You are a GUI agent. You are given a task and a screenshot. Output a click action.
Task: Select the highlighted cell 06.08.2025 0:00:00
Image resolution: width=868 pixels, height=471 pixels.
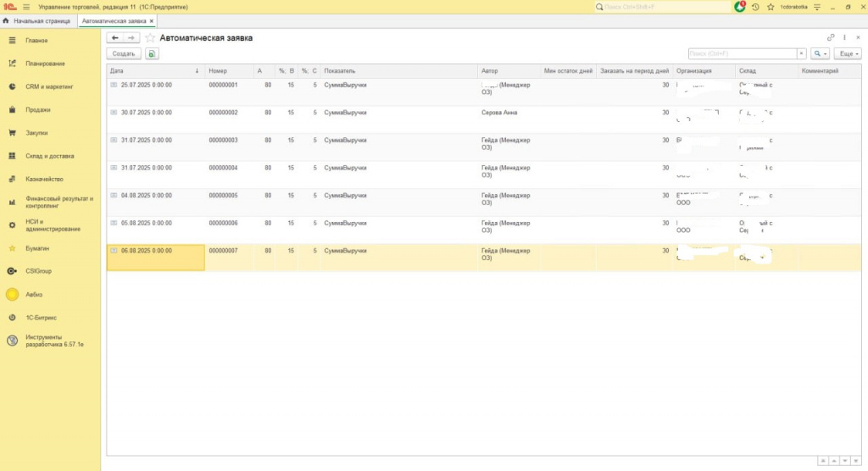point(156,258)
